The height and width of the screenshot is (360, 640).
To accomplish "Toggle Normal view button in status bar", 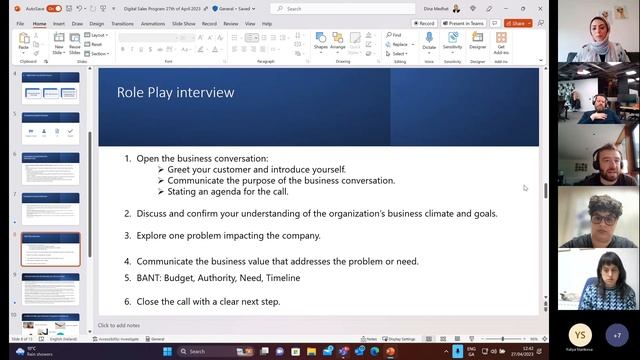I will point(429,339).
